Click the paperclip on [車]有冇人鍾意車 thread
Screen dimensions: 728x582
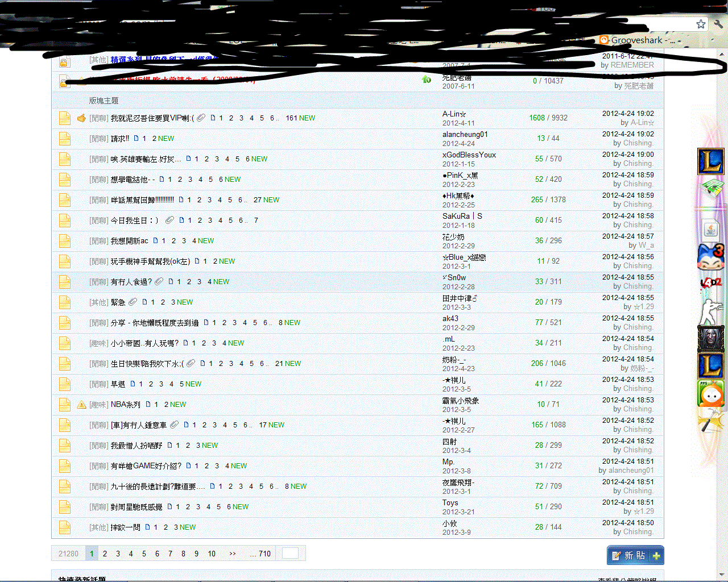tap(174, 425)
